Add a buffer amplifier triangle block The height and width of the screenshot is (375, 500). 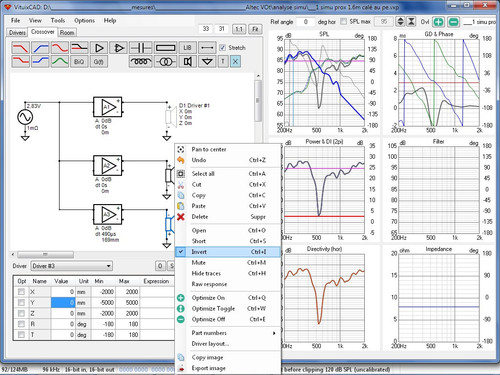point(99,48)
